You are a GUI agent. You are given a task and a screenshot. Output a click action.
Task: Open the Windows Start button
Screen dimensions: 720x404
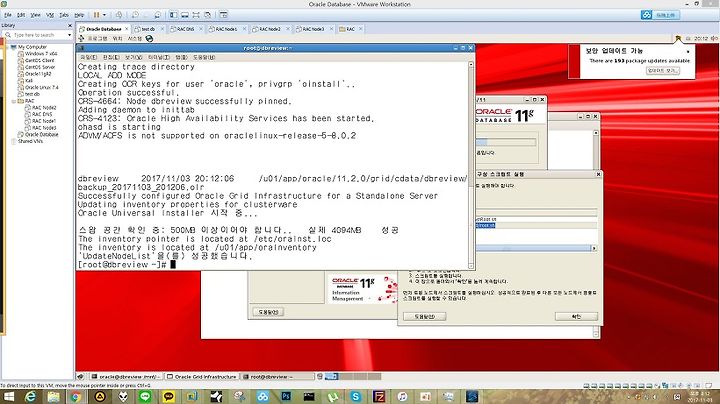pyautogui.click(x=8, y=396)
